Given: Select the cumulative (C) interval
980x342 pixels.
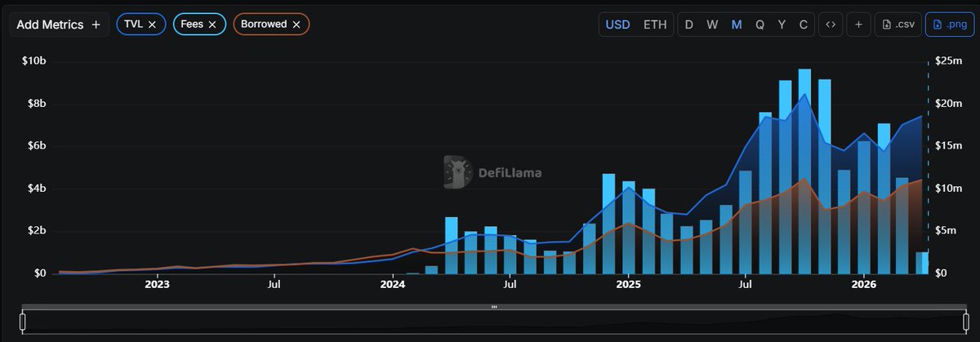Looking at the screenshot, I should [x=804, y=24].
